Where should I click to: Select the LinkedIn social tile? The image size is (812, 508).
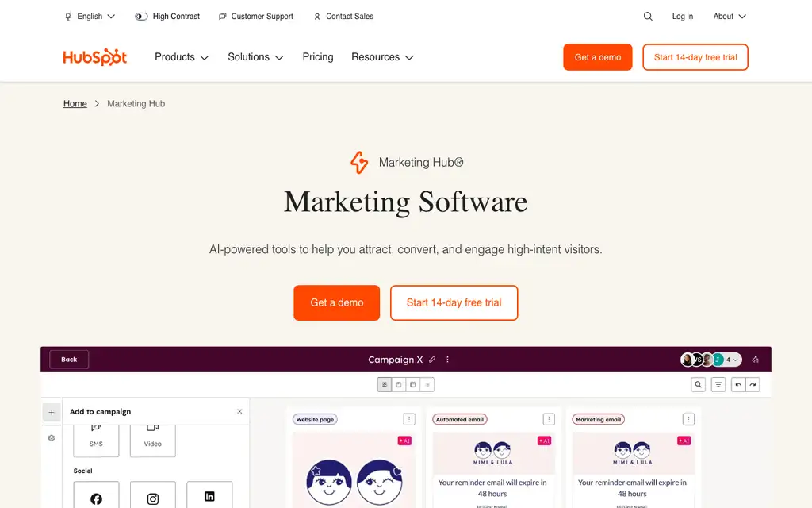209,495
